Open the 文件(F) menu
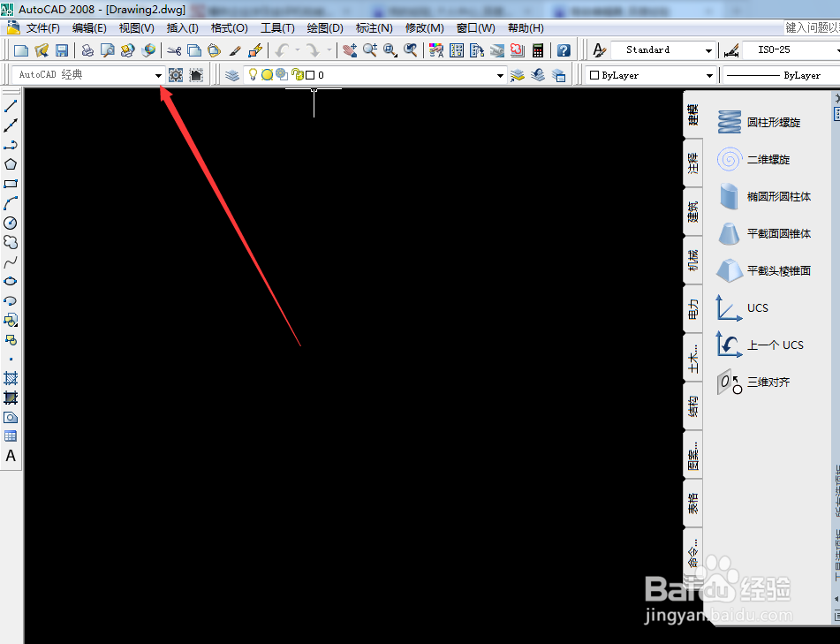This screenshot has width=840, height=644. pyautogui.click(x=43, y=28)
